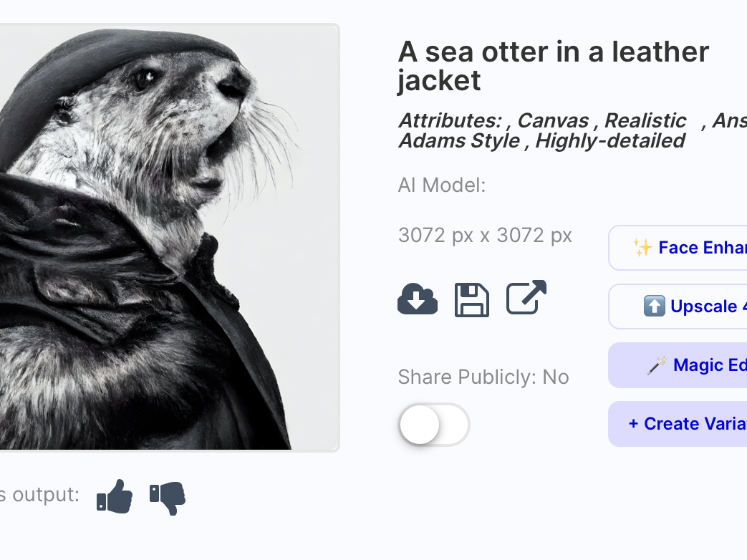Image resolution: width=747 pixels, height=560 pixels.
Task: Start Face Enhance on the image
Action: [x=678, y=248]
